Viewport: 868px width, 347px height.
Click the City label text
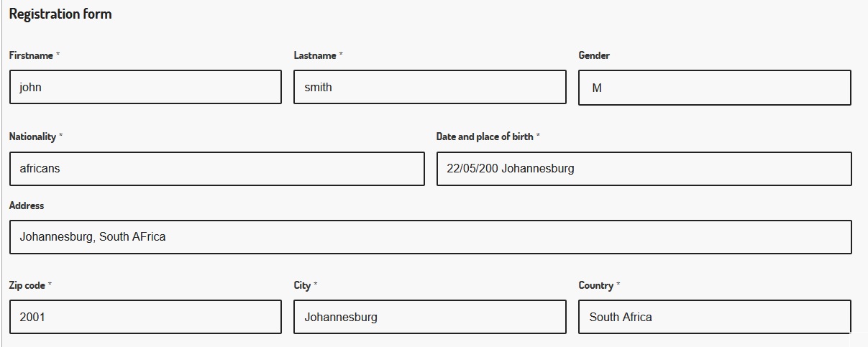302,285
